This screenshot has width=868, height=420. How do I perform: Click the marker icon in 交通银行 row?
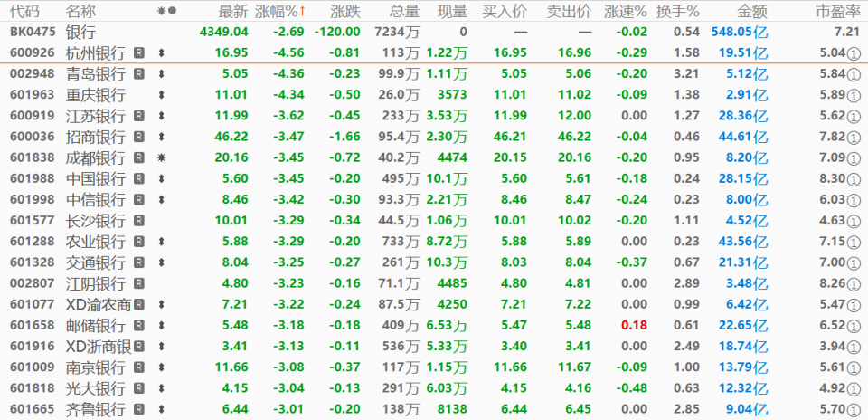[162, 262]
